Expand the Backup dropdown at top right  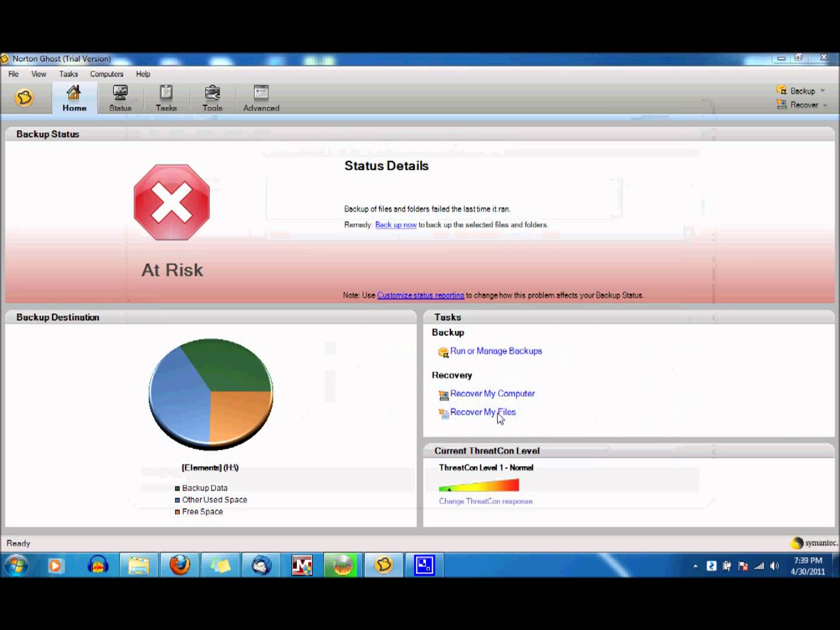[x=822, y=91]
